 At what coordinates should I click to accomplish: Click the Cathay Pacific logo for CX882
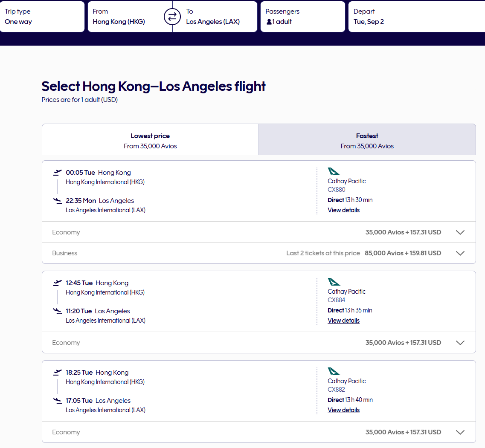pyautogui.click(x=334, y=371)
